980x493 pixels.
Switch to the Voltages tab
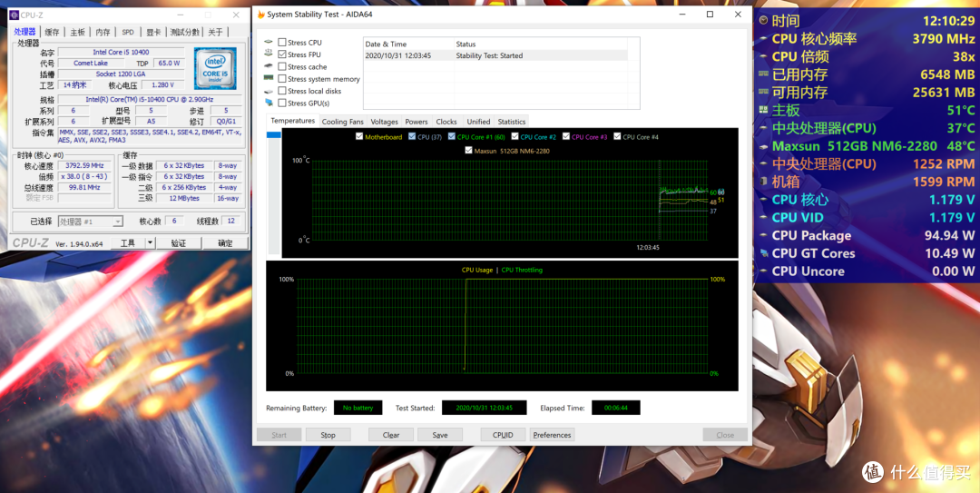(384, 122)
